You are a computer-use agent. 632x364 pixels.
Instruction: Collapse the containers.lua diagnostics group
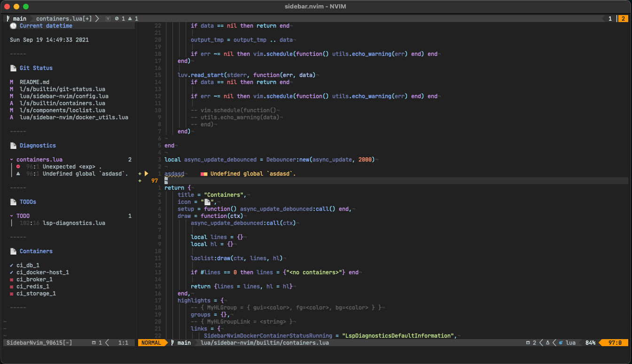(x=12, y=160)
